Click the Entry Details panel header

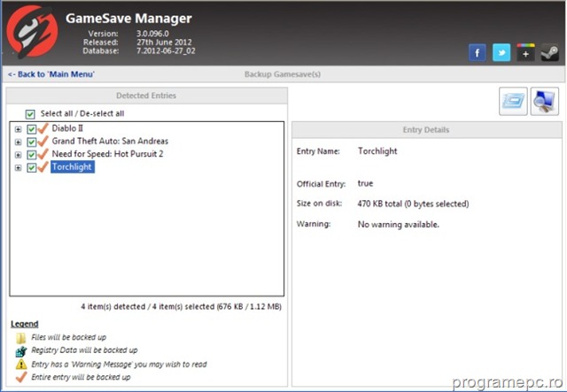click(x=426, y=130)
